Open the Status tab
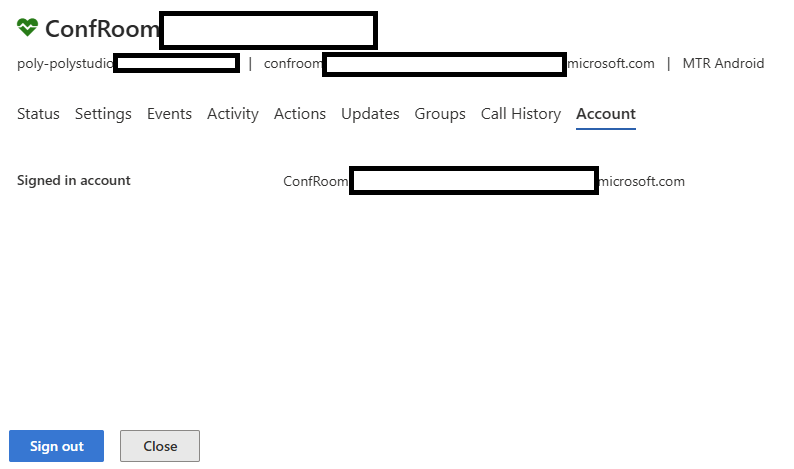The image size is (794, 469). pos(38,114)
